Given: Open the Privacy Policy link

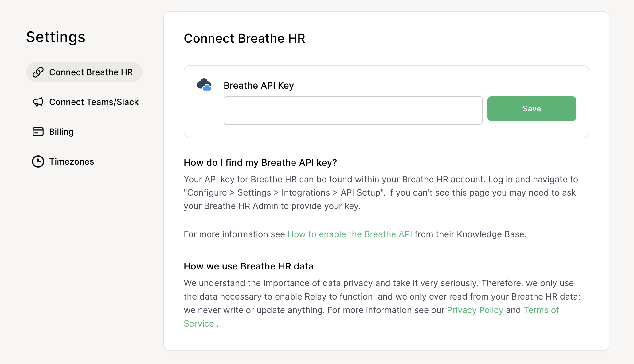Looking at the screenshot, I should tap(475, 310).
